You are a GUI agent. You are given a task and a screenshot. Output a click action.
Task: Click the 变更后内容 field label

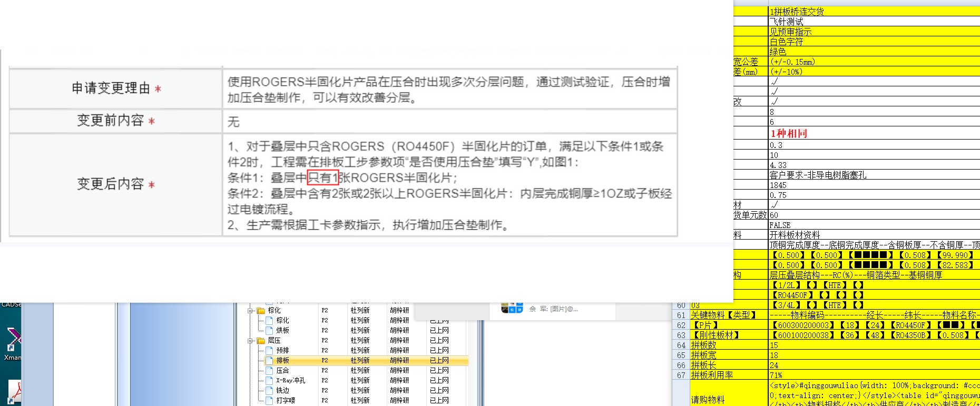(116, 184)
